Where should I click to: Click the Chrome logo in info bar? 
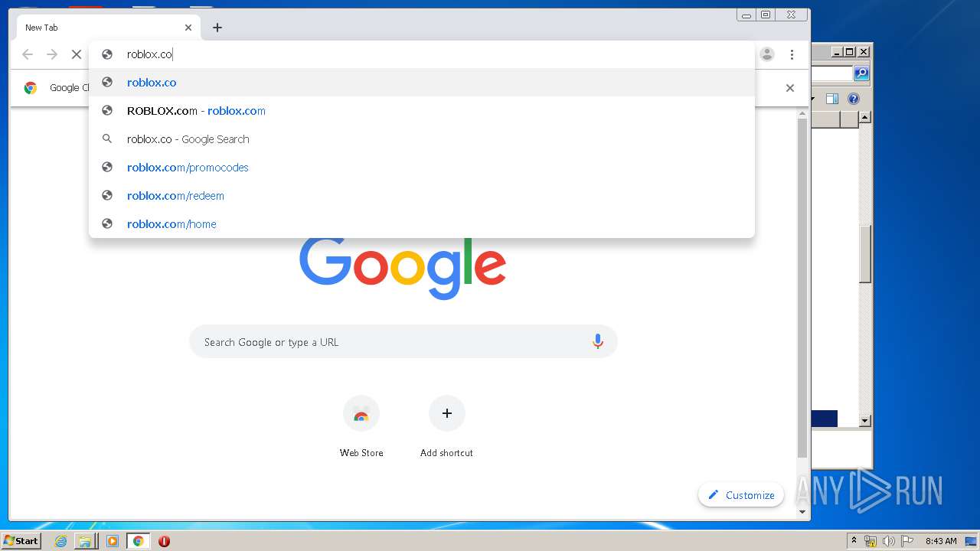tap(31, 88)
